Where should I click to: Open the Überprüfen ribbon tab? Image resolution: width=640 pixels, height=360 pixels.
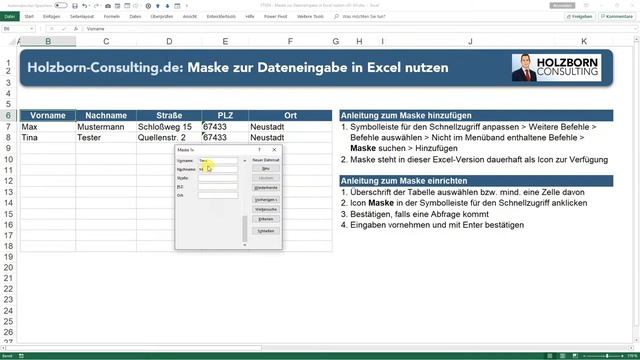[x=162, y=16]
